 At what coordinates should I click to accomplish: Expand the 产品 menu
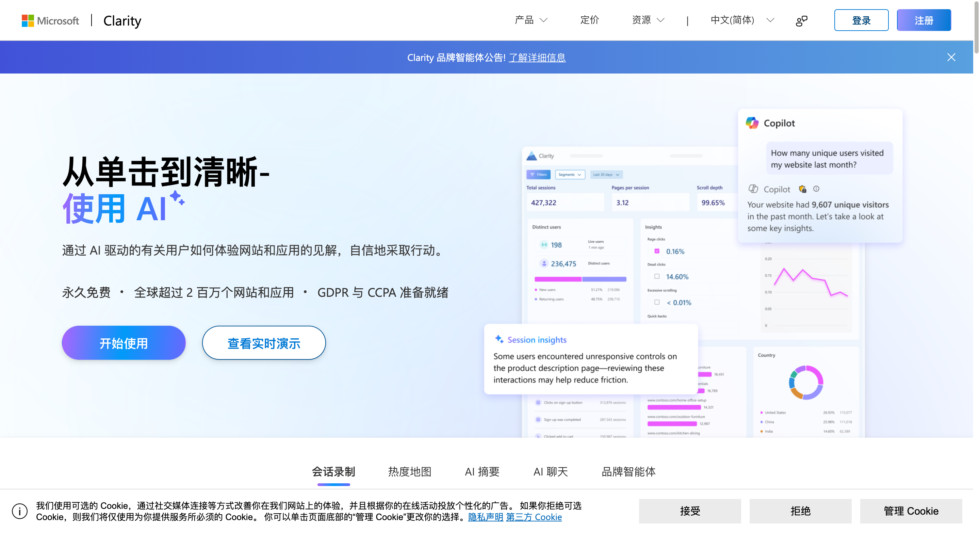coord(531,20)
